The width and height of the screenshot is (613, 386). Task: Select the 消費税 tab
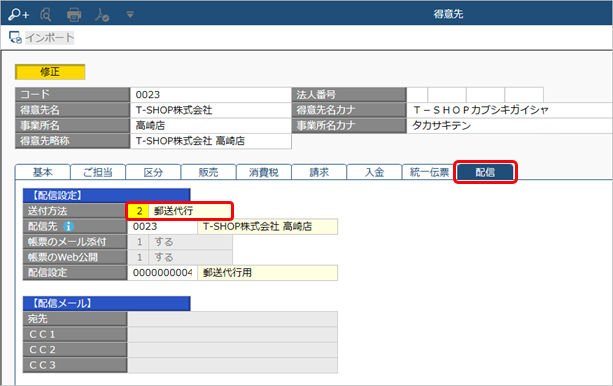(264, 172)
